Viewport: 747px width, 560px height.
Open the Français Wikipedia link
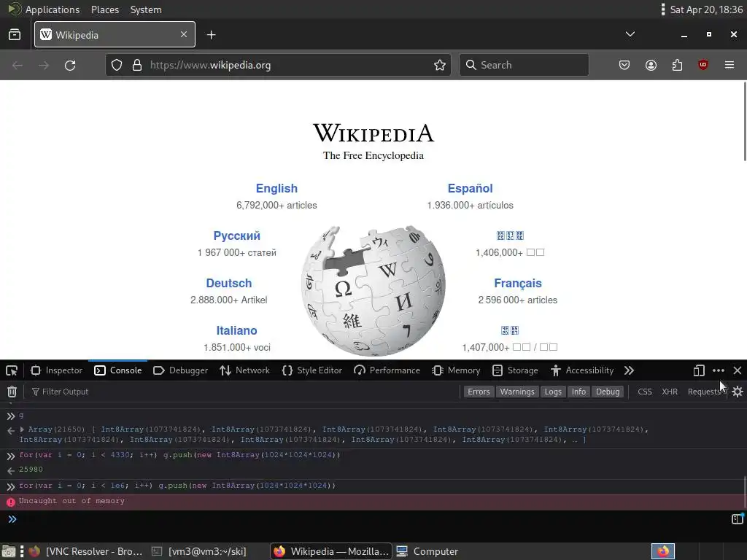click(x=518, y=284)
